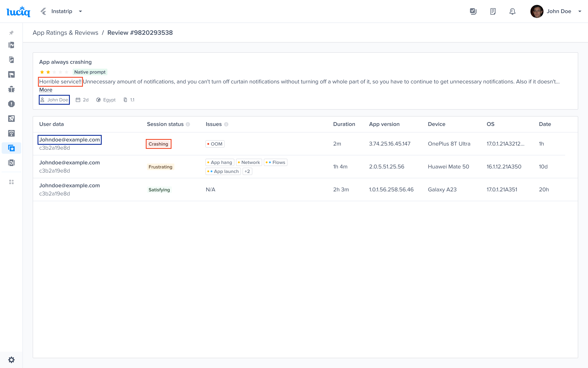
Task: Open the Instatrip app dropdown
Action: click(x=80, y=11)
